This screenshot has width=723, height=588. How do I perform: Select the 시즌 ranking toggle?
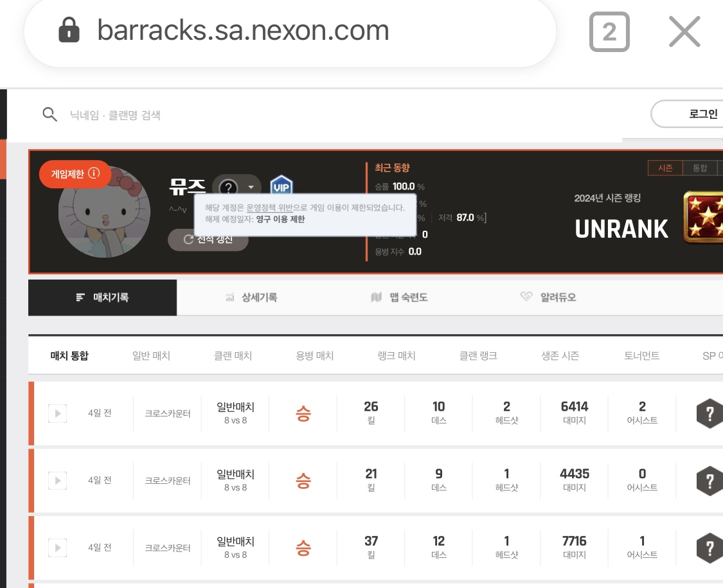(x=665, y=168)
